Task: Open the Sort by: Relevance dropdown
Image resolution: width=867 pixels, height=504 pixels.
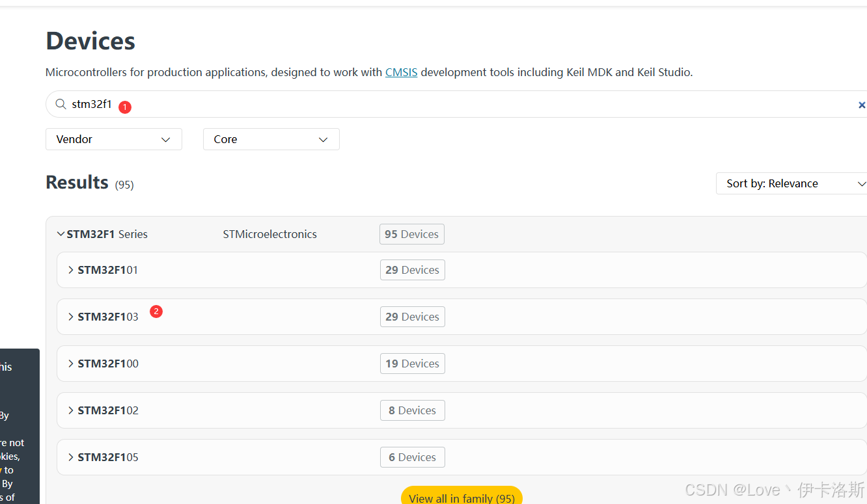Action: click(x=791, y=183)
